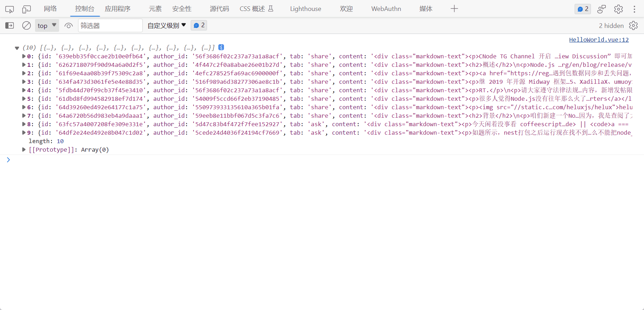Click the array preview [{…}, {…}, …] text
The height and width of the screenshot is (310, 644).
pos(127,47)
